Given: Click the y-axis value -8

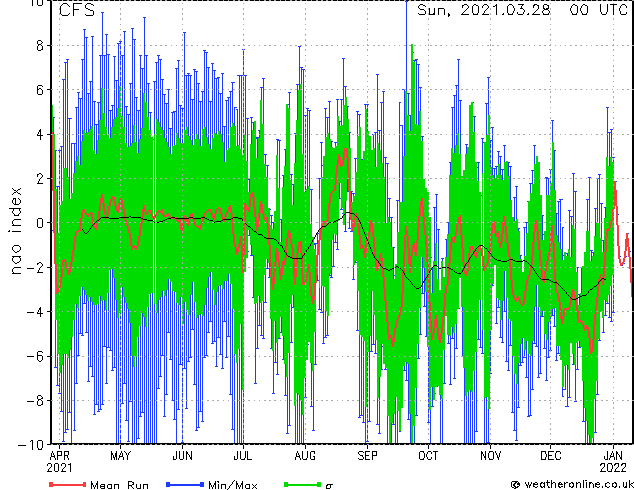Looking at the screenshot, I should point(35,401).
